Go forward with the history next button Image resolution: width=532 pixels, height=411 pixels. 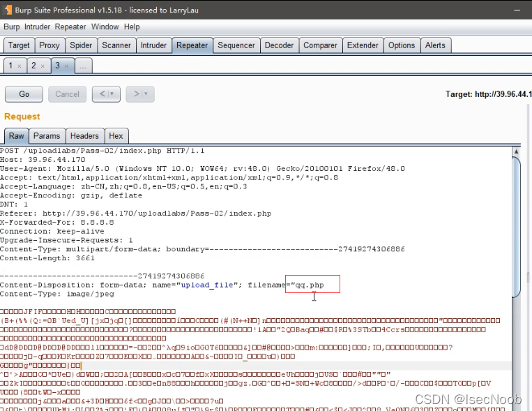click(x=137, y=94)
